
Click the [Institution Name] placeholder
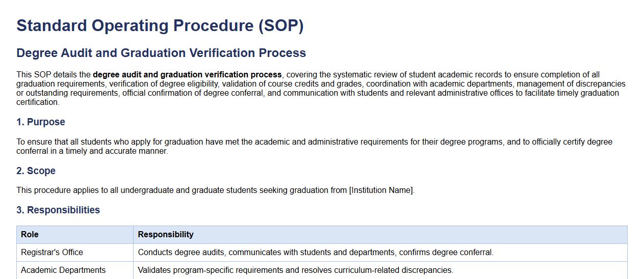(381, 190)
